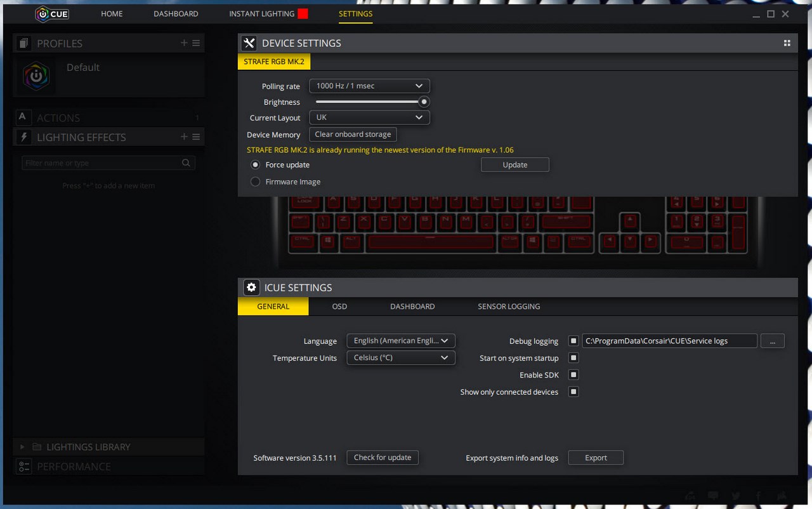The height and width of the screenshot is (509, 812).
Task: Select the Force update radio button
Action: [256, 164]
